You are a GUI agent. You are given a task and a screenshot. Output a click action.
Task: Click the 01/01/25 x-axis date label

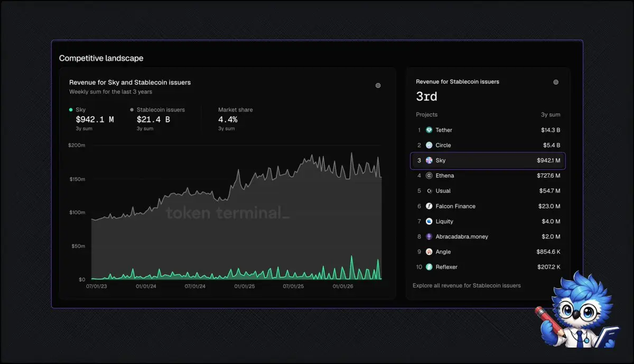245,286
